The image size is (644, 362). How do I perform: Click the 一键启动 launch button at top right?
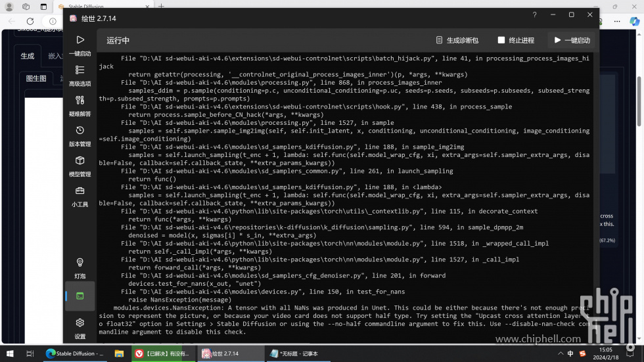pyautogui.click(x=572, y=40)
